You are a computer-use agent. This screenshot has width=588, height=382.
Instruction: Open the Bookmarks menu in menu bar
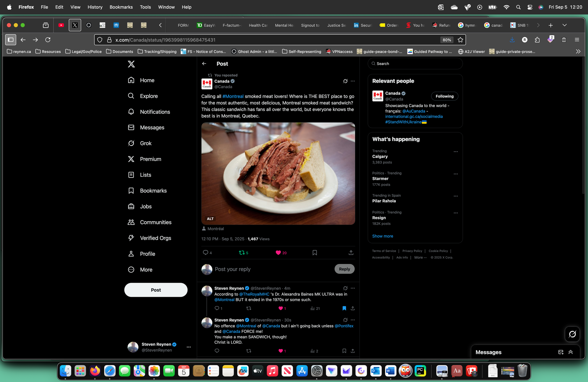[x=121, y=7]
